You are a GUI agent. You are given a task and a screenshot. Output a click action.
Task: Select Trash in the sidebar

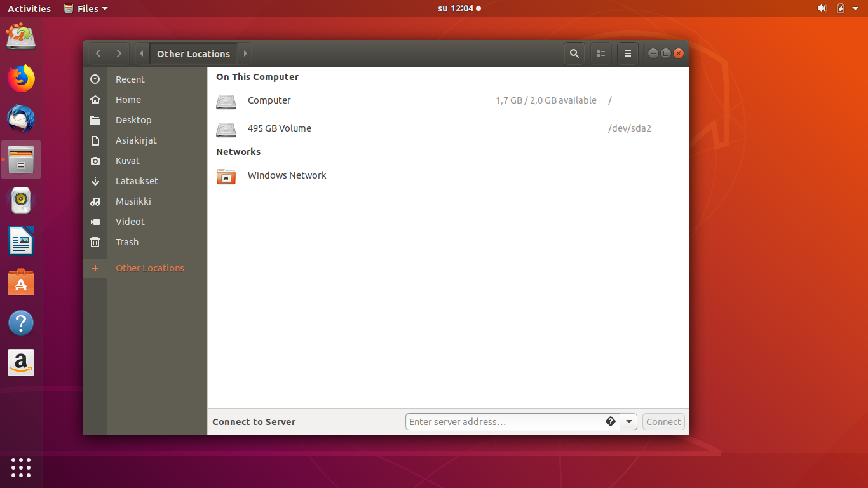[x=127, y=242]
